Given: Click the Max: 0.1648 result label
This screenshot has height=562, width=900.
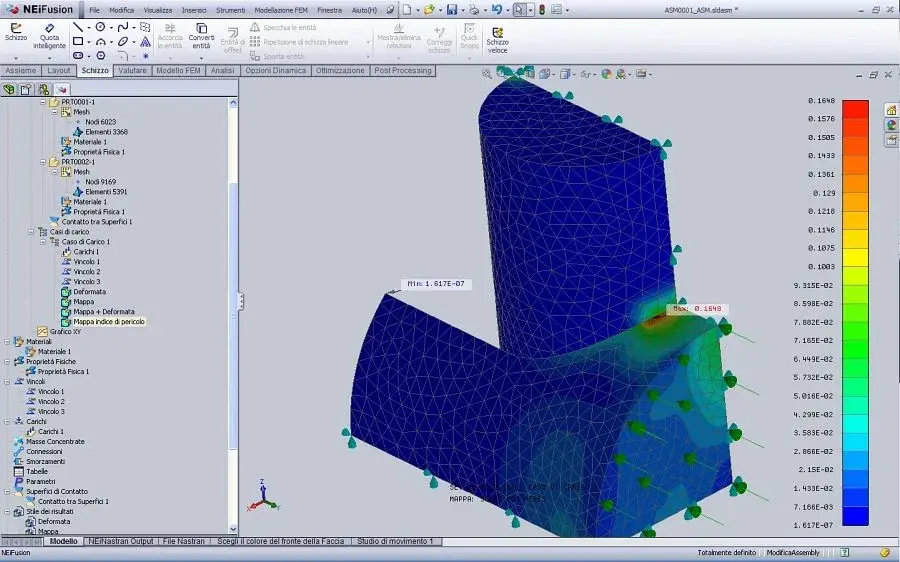Looking at the screenshot, I should [697, 309].
